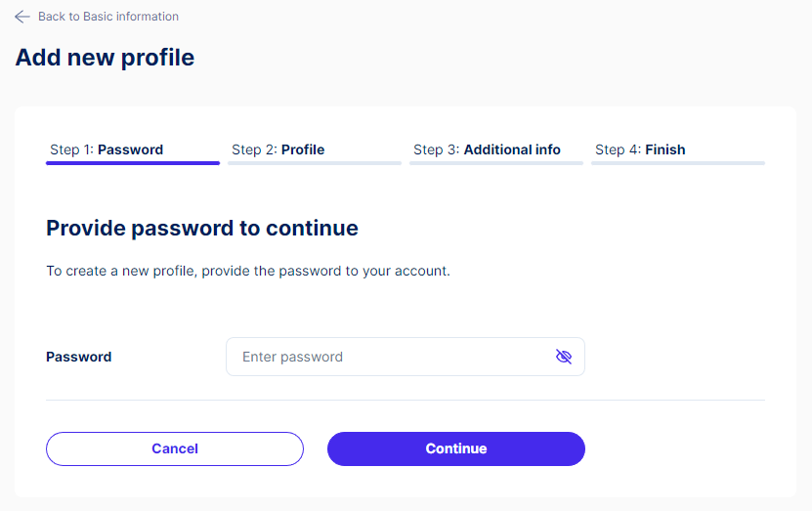Click the Cancel button
Screen dimensions: 812x511
click(175, 448)
